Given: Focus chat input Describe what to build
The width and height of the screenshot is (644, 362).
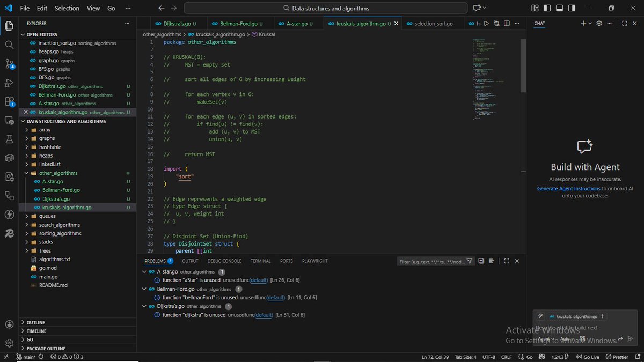Looking at the screenshot, I should 585,328.
